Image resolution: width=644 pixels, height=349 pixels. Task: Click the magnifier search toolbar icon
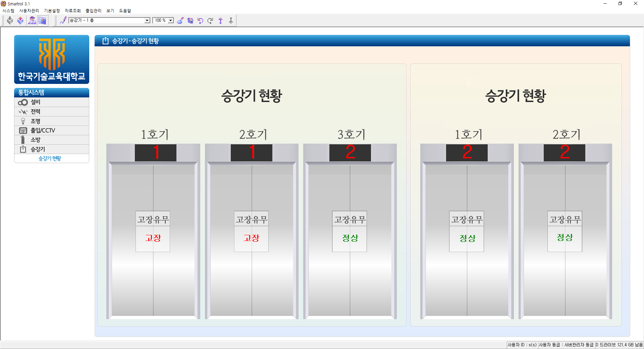point(180,20)
